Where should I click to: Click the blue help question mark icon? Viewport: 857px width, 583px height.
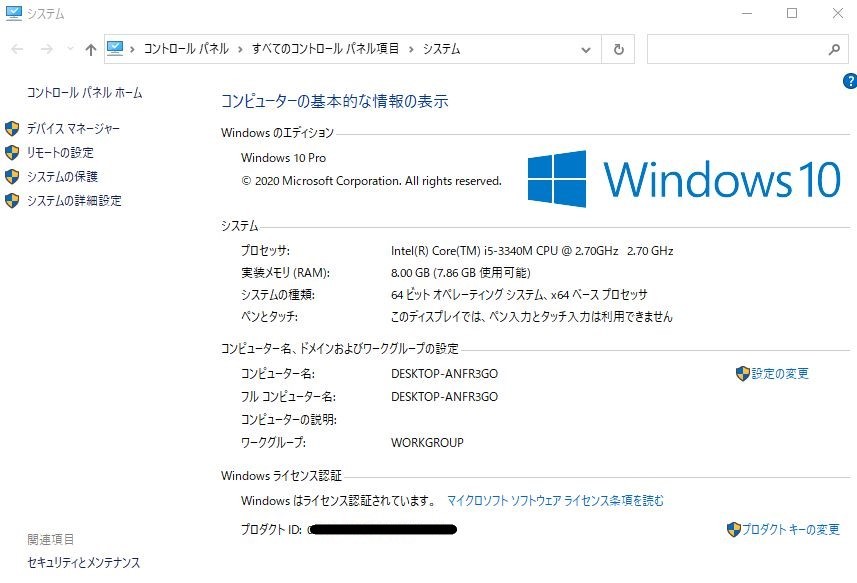[849, 81]
